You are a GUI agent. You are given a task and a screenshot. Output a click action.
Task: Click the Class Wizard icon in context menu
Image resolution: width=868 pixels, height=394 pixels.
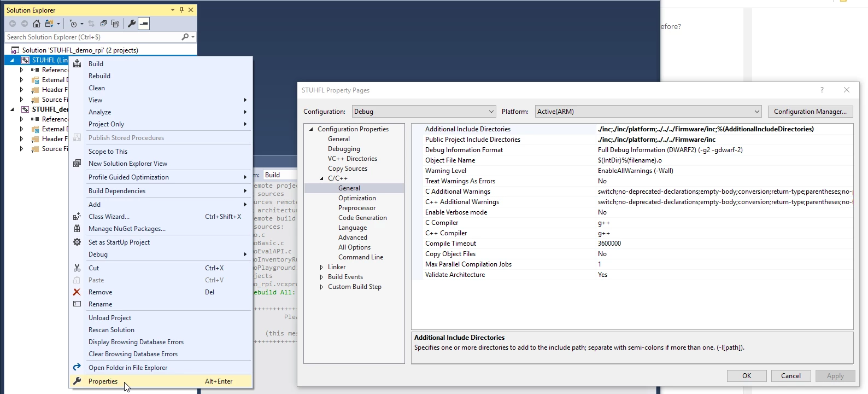click(77, 217)
